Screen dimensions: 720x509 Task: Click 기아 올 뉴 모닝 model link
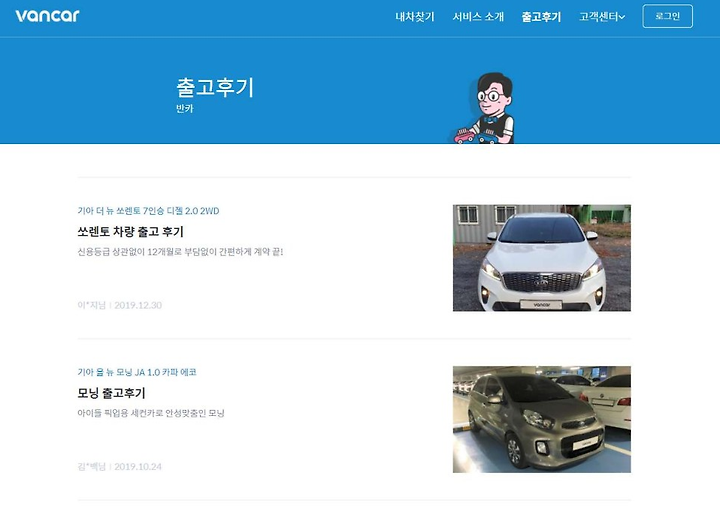(137, 372)
